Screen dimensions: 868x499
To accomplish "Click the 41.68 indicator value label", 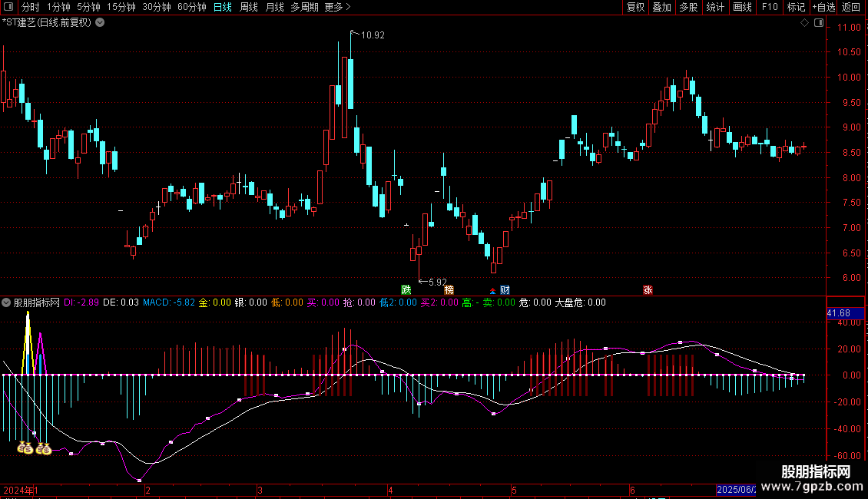I will (x=838, y=313).
